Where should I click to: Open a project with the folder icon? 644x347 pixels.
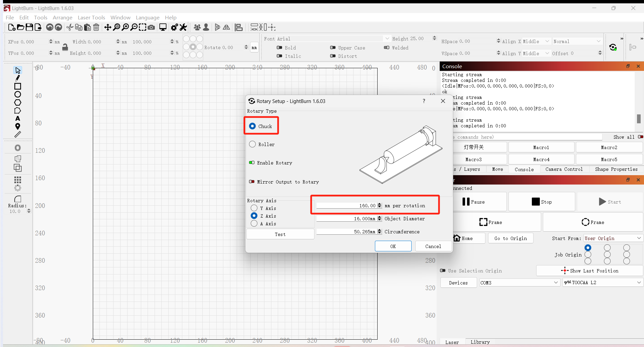(20, 27)
